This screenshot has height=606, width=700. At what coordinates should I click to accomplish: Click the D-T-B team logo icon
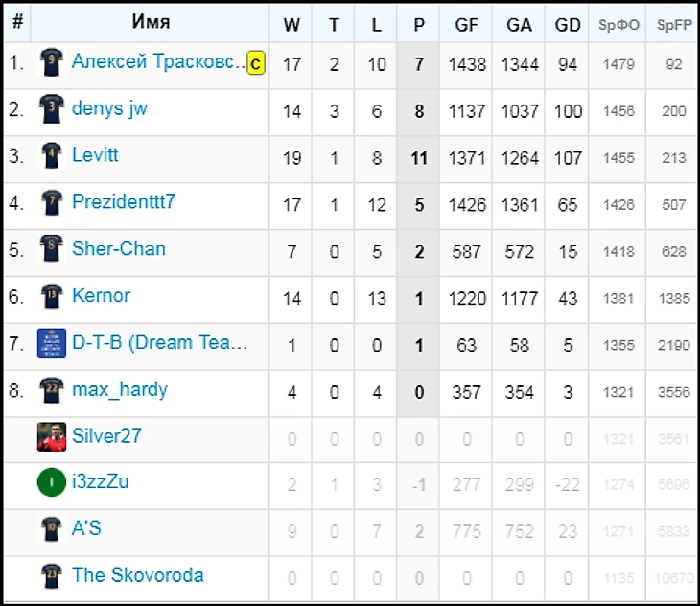[50, 343]
